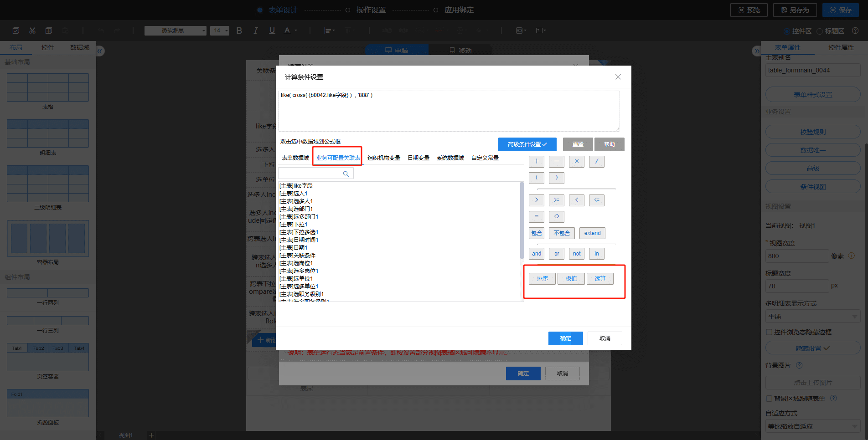Image resolution: width=868 pixels, height=440 pixels.
Task: Click the multiply operator button
Action: click(x=577, y=161)
